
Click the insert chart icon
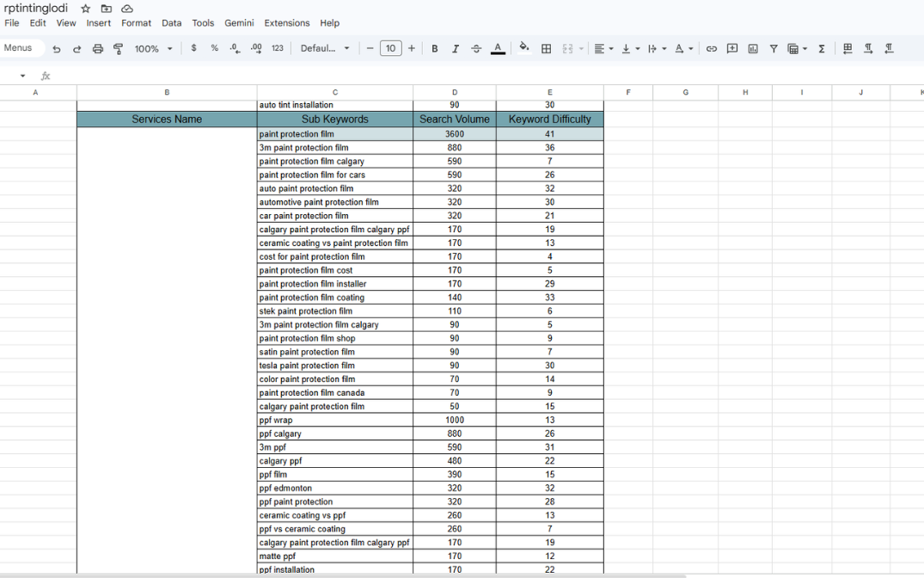click(x=753, y=49)
